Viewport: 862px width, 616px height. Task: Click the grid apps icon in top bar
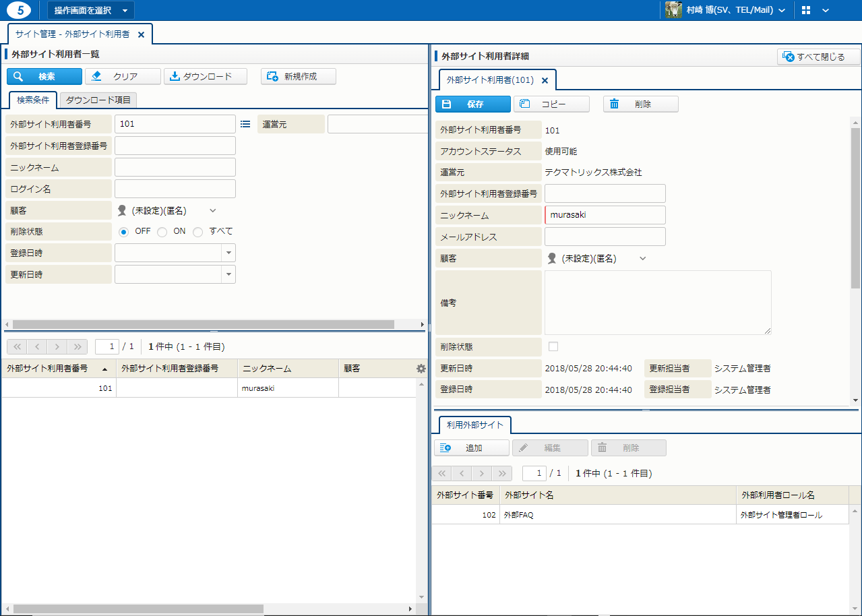point(806,10)
